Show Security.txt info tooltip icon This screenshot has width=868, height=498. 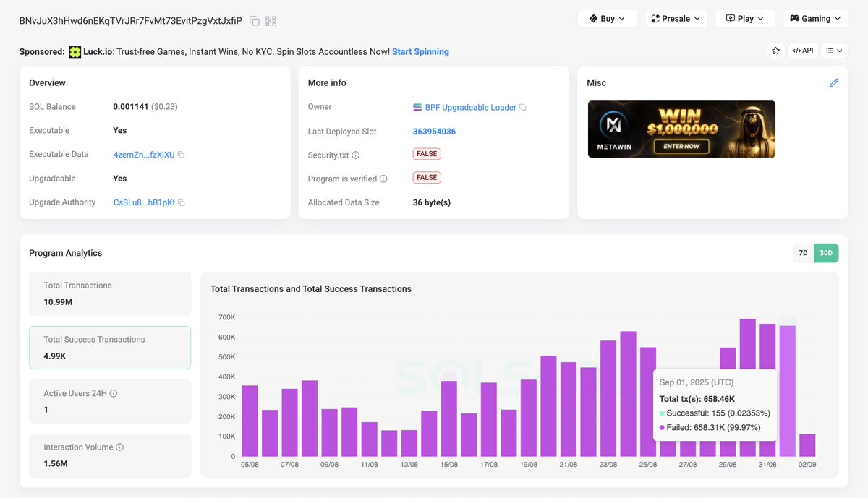[x=355, y=155]
